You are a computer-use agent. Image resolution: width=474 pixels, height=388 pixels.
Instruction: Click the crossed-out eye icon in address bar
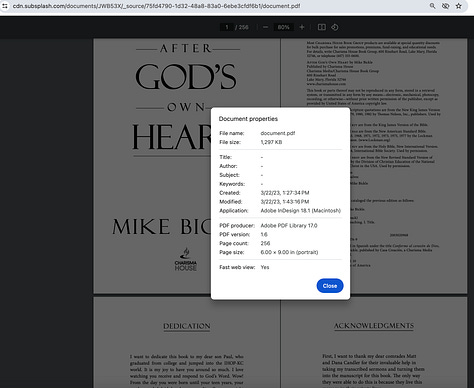click(x=445, y=6)
